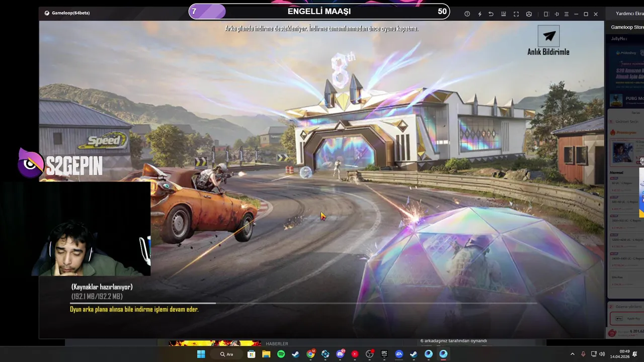This screenshot has width=644, height=362.
Task: Expand the system tray hidden icons chevron
Action: (572, 354)
